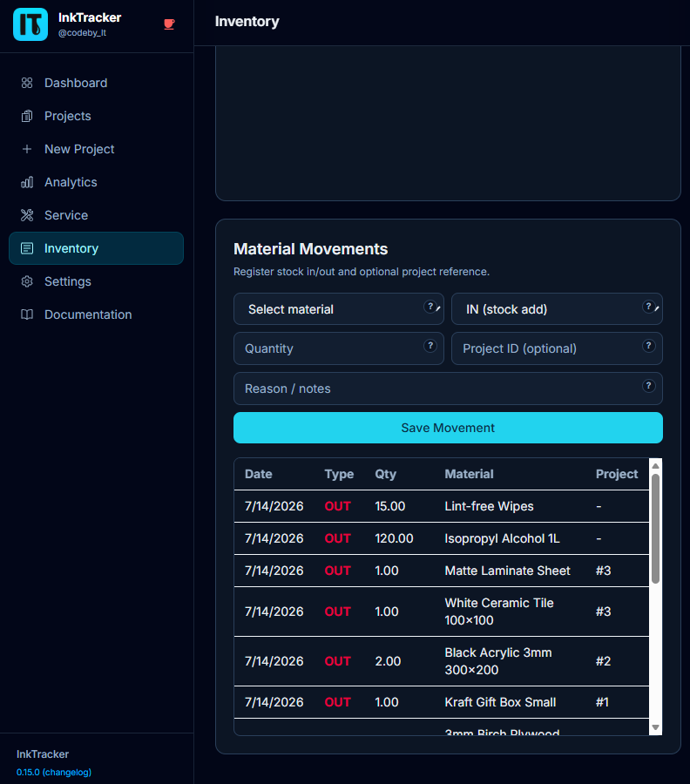Screen dimensions: 690x784
Task: Open the Service section
Action: click(x=96, y=215)
